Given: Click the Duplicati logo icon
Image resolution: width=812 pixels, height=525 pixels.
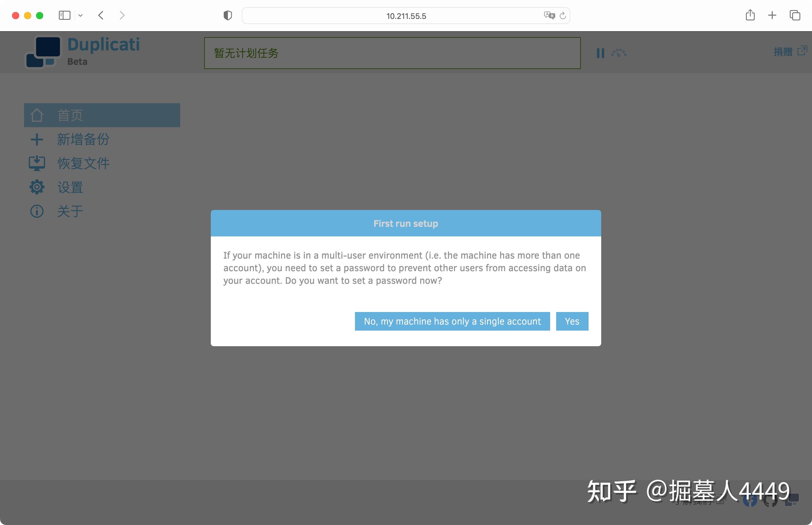Looking at the screenshot, I should pos(43,52).
